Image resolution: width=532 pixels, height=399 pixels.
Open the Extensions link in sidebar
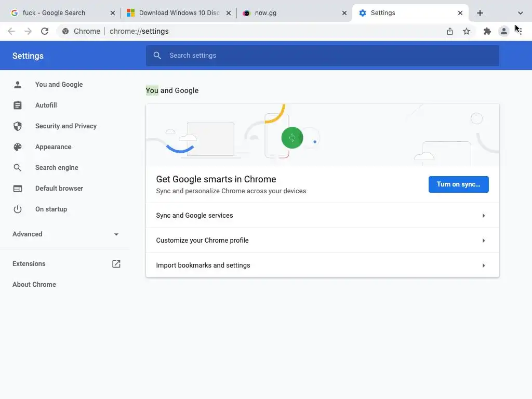pos(29,263)
